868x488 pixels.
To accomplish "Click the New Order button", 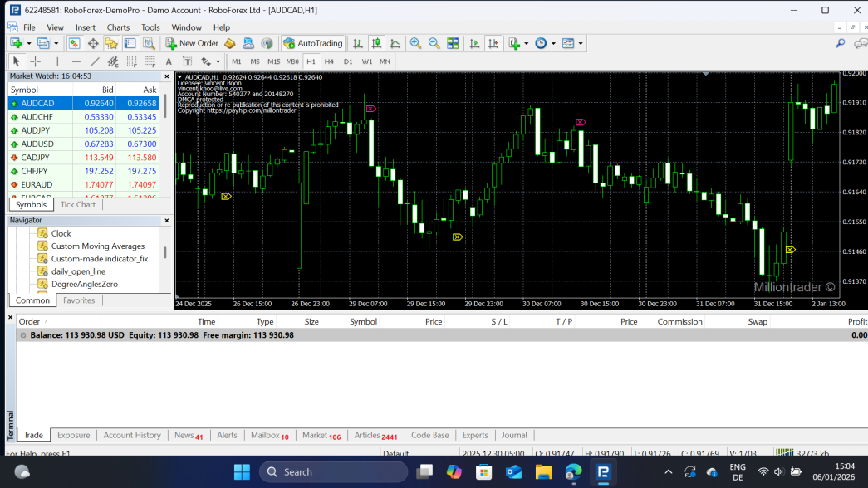I will (192, 43).
